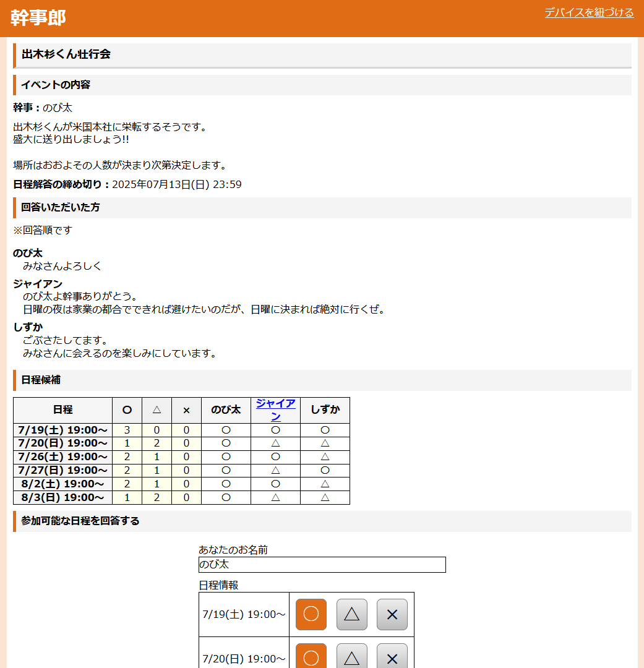The image size is (644, 668).
Task: Click the 7/19(土) 19:00～ row in the 日程候補 table
Action: pyautogui.click(x=62, y=430)
